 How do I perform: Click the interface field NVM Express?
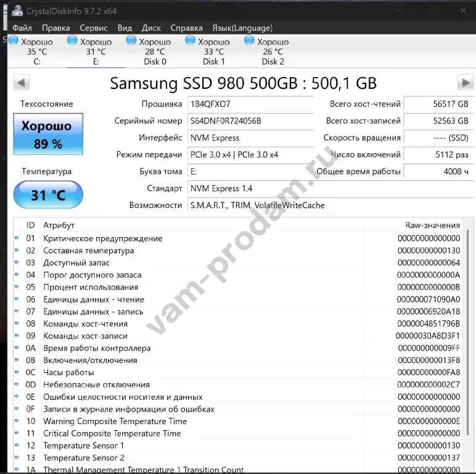pyautogui.click(x=250, y=138)
